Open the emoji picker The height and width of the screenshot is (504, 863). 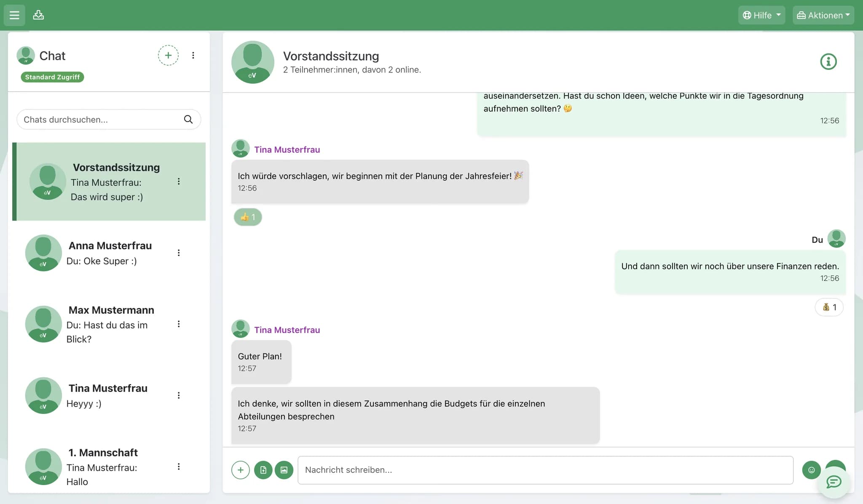pyautogui.click(x=812, y=470)
